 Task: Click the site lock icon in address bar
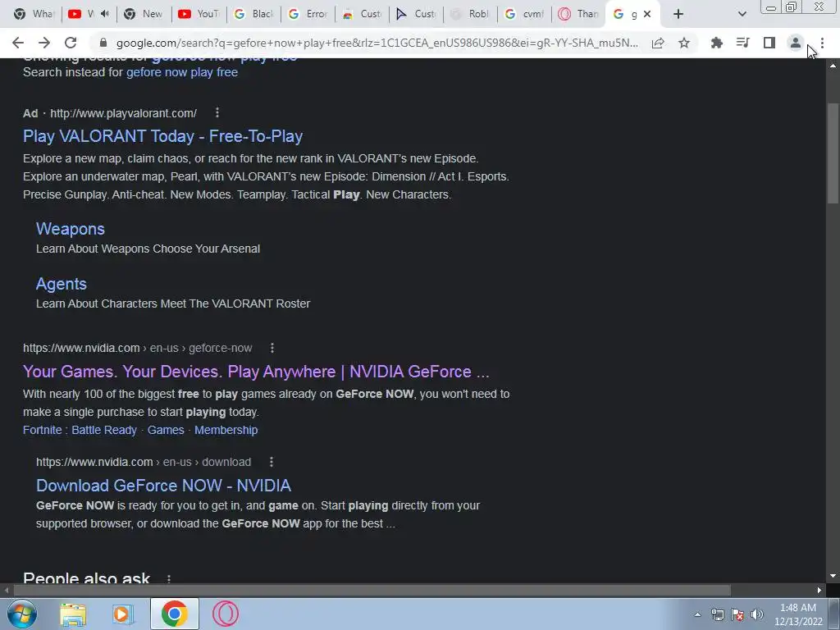click(103, 43)
